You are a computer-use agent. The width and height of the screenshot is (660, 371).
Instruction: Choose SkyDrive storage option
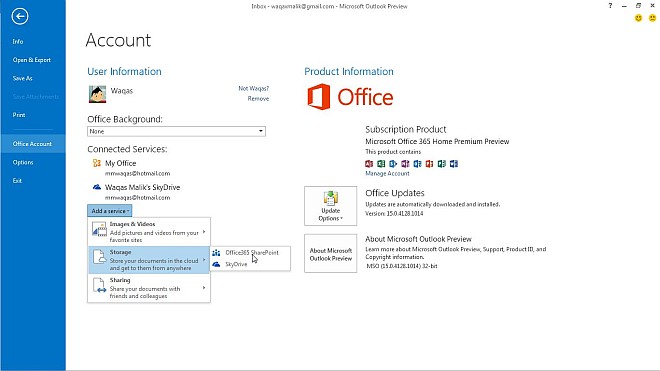point(250,264)
